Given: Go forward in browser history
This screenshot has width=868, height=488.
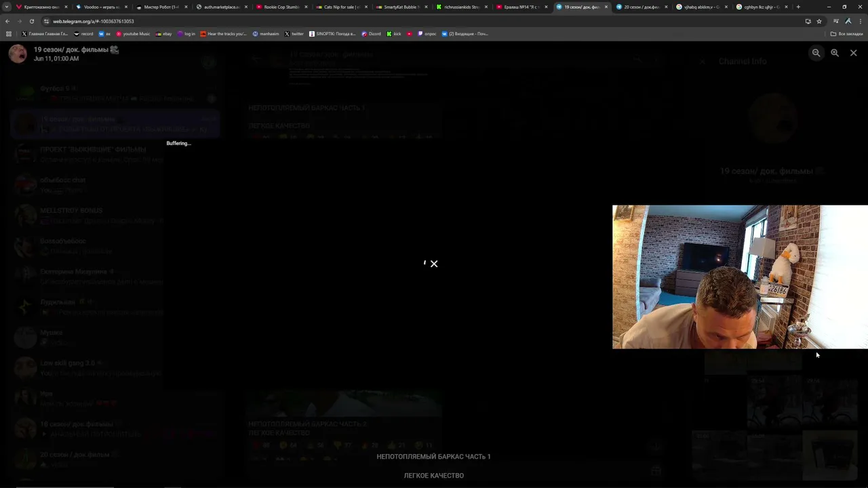Looking at the screenshot, I should 20,21.
